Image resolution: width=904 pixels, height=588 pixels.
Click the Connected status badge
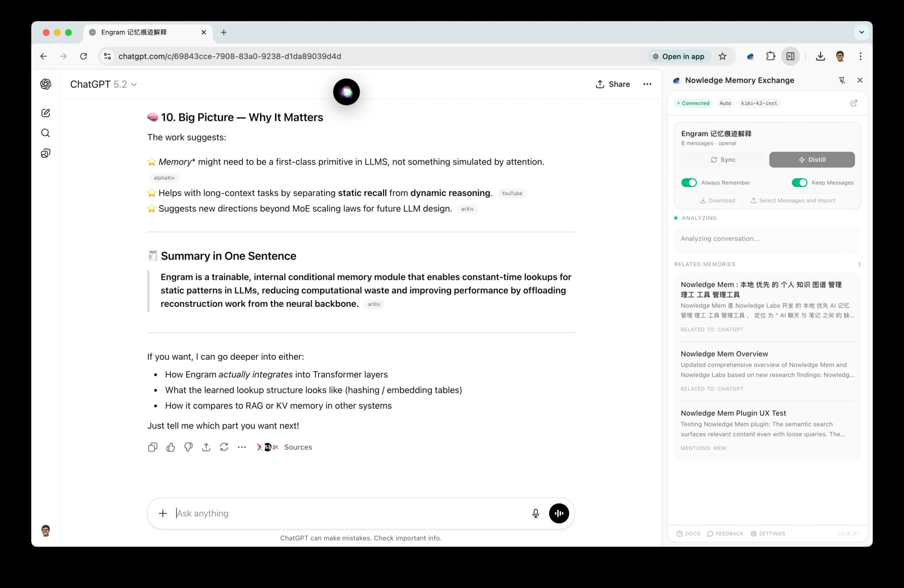[693, 103]
